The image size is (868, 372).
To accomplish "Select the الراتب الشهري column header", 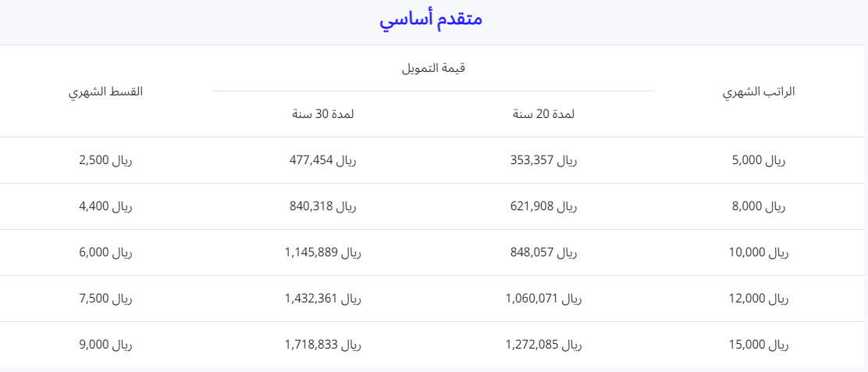I will (x=759, y=92).
